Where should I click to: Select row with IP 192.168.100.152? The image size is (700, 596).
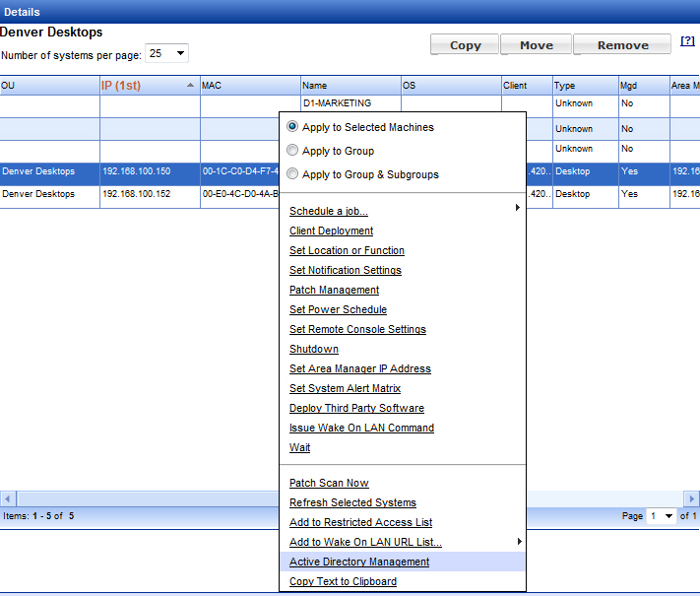click(136, 194)
